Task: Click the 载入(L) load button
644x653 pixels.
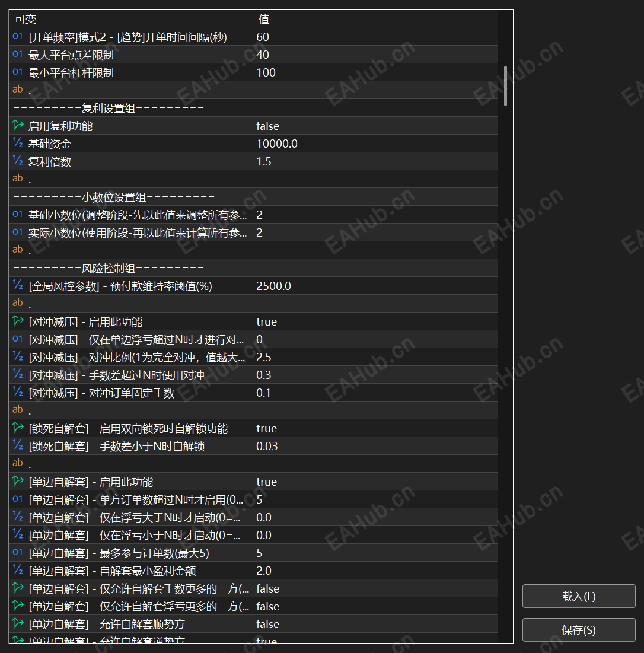Action: point(579,597)
